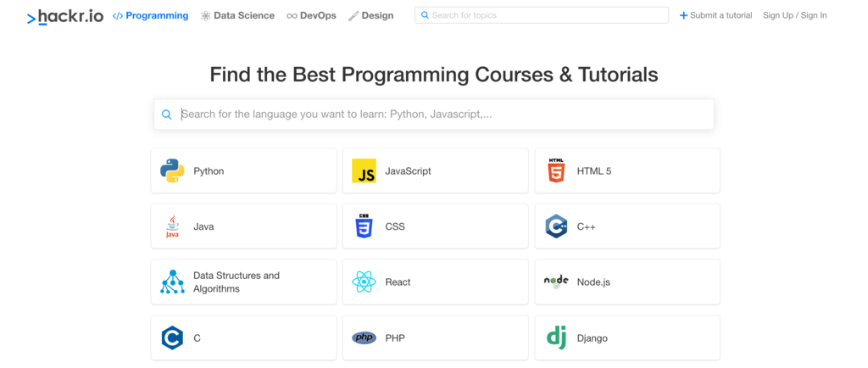Screen dimensions: 868x368
Task: Click the HTML 5 shield icon
Action: [x=556, y=170]
